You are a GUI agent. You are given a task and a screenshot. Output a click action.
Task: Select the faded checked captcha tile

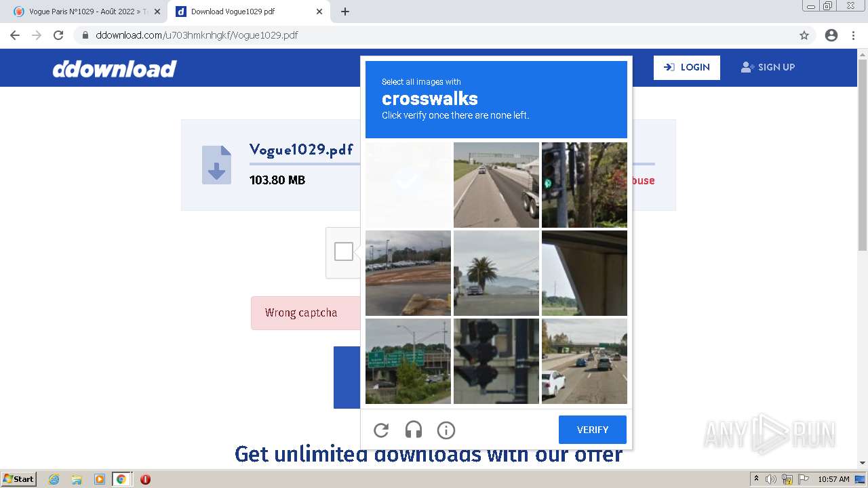pos(408,185)
